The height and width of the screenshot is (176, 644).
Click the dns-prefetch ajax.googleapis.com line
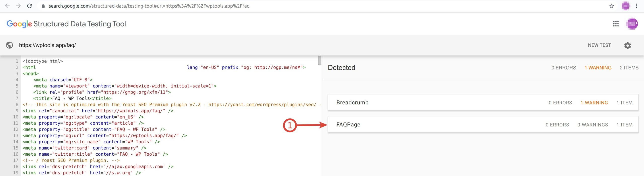pos(98,166)
